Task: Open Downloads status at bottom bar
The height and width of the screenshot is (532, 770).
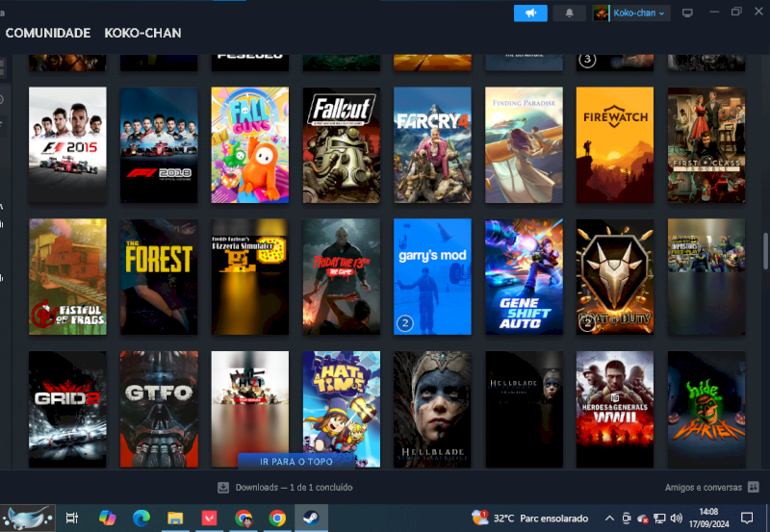Action: click(x=294, y=488)
